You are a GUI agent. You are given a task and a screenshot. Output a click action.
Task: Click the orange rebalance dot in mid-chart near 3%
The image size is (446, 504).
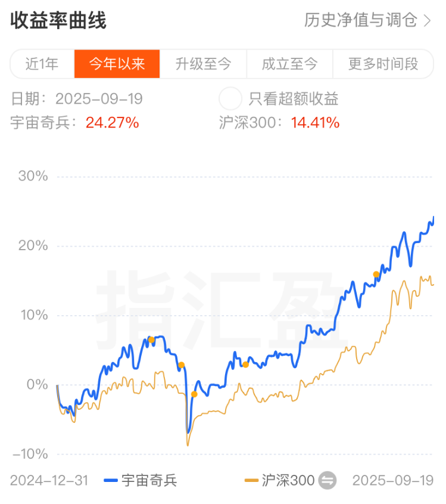pos(245,365)
